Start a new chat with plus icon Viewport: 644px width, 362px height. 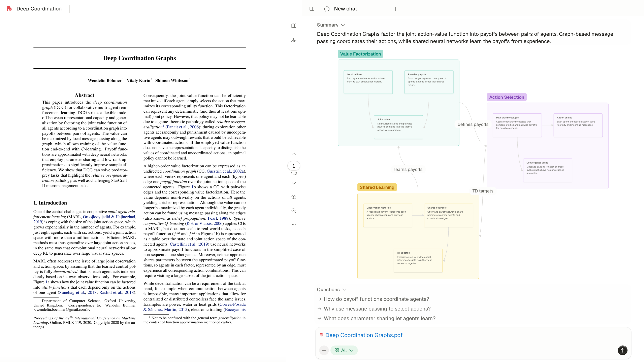coord(395,9)
